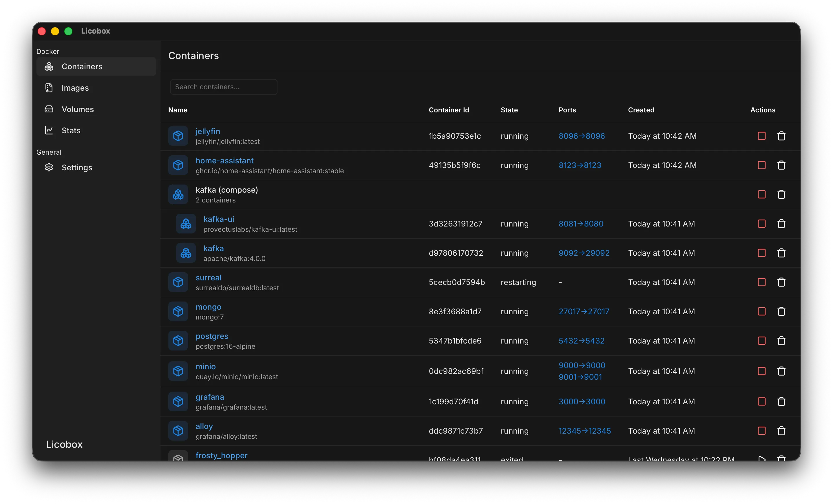Stop the kafka compose group
The height and width of the screenshot is (504, 833).
tap(761, 194)
